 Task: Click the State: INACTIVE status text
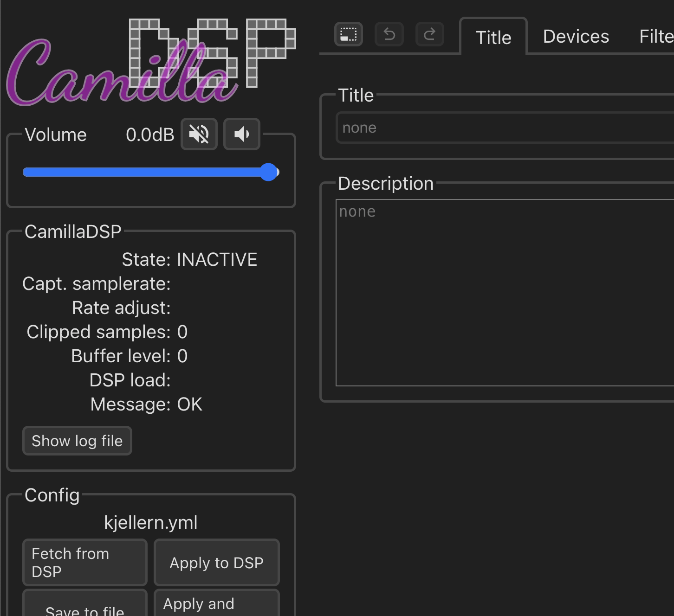tap(189, 259)
